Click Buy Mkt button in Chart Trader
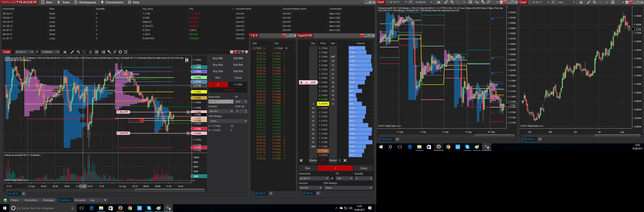The image size is (644, 212). [x=218, y=58]
